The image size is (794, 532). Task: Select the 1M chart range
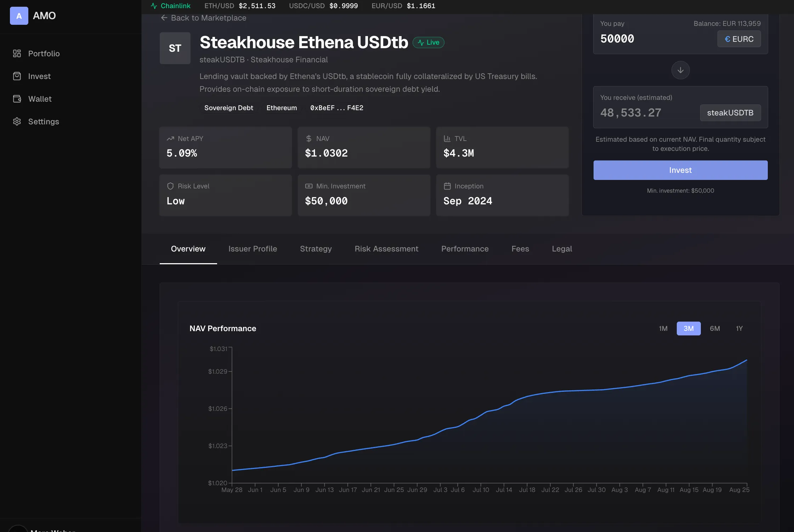(663, 328)
